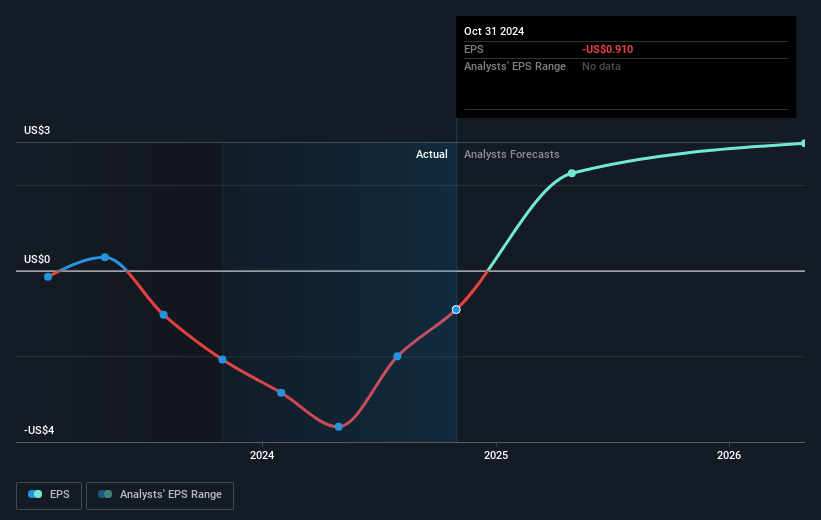The height and width of the screenshot is (520, 821).
Task: Click the Analysts' EPS Range legend swatch icon
Action: click(x=105, y=494)
